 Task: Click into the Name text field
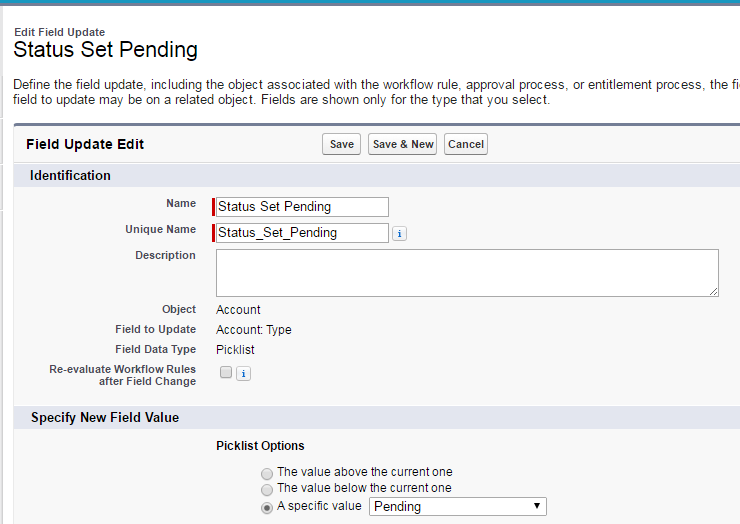coord(302,207)
